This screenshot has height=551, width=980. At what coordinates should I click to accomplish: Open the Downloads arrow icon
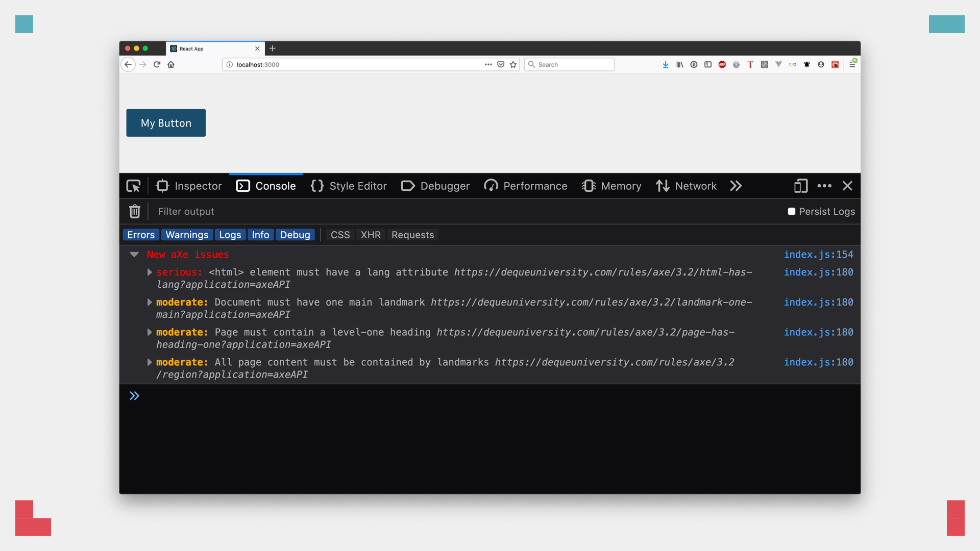point(666,64)
